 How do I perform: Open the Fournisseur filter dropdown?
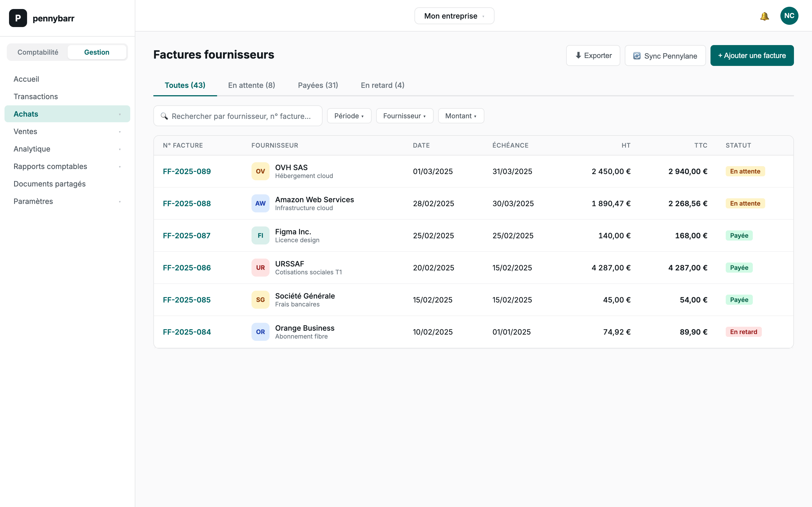tap(404, 116)
